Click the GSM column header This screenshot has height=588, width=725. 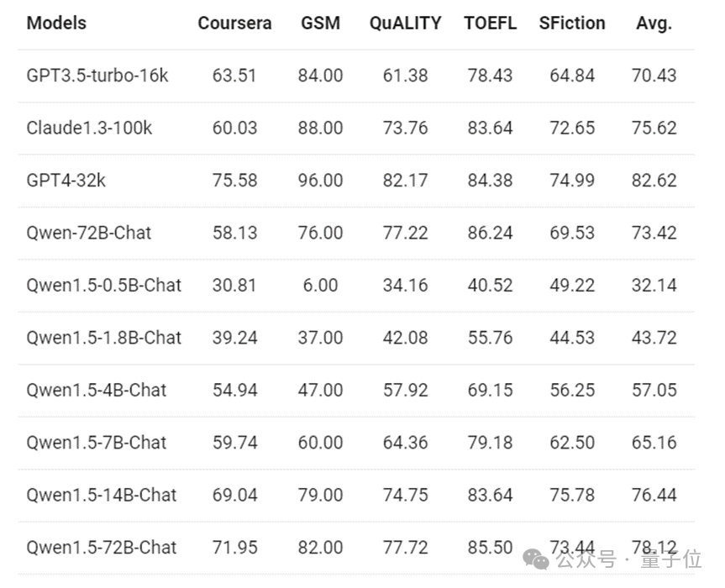320,24
